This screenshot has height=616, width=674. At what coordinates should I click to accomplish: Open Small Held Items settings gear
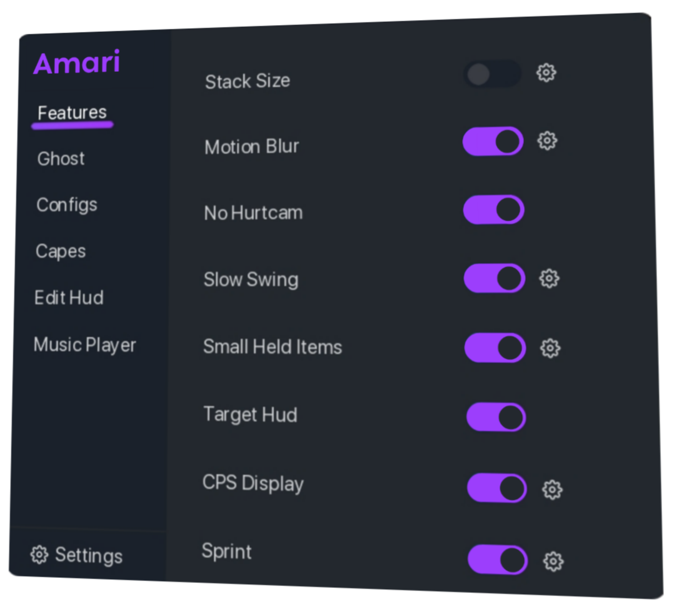coord(550,348)
